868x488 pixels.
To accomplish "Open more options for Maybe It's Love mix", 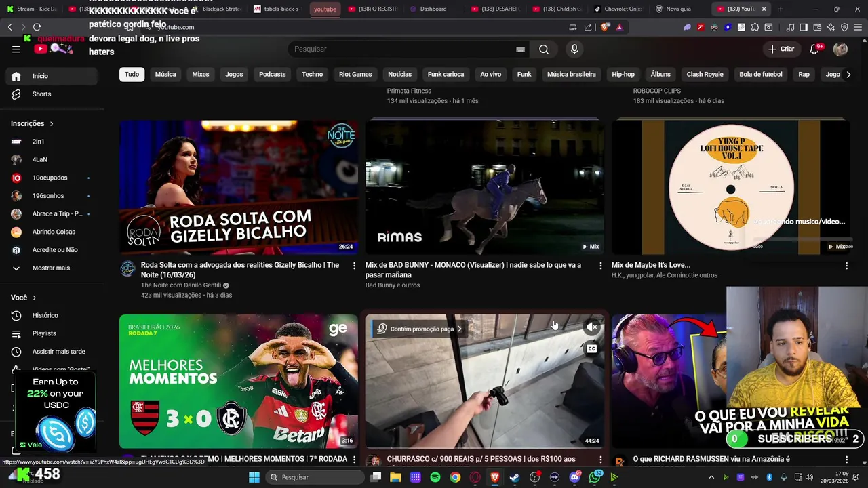I will tap(846, 266).
